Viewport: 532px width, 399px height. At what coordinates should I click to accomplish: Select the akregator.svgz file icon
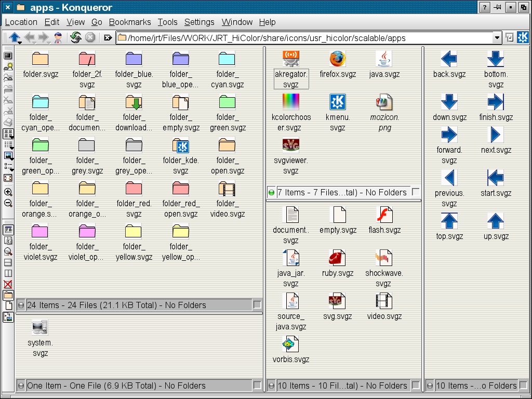(291, 59)
